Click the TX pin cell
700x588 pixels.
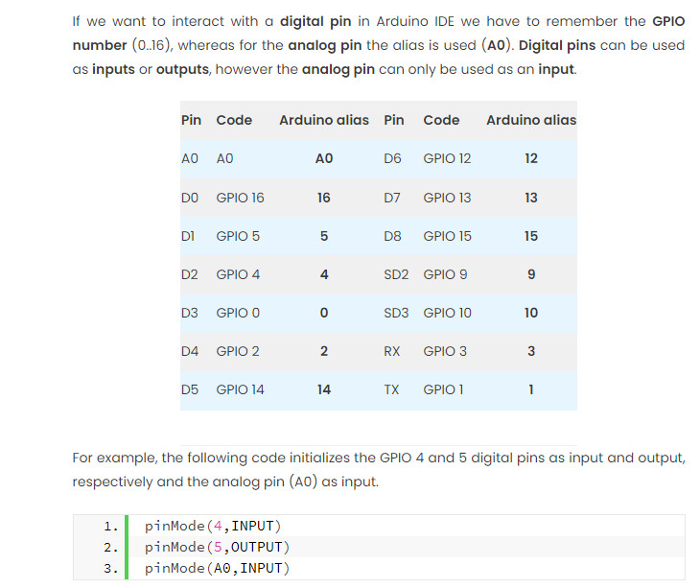tap(391, 389)
